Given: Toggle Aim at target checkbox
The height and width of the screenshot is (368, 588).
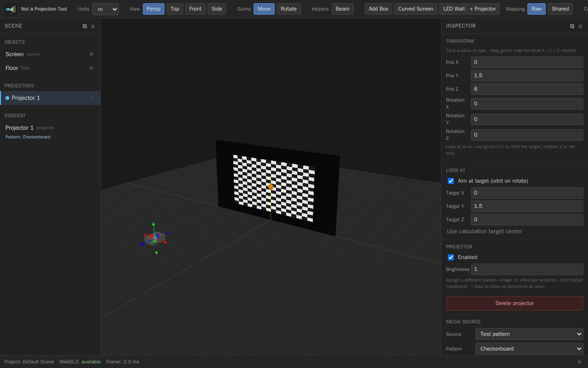Looking at the screenshot, I should pos(451,181).
